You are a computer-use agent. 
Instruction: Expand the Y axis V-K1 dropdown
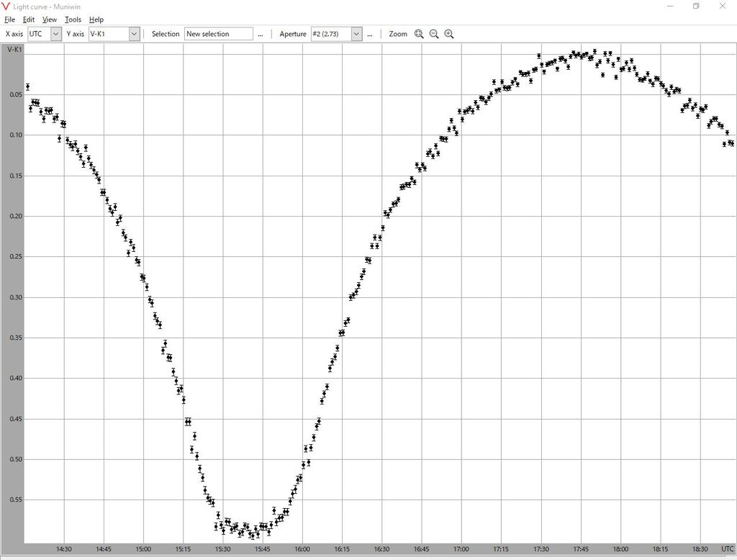134,34
